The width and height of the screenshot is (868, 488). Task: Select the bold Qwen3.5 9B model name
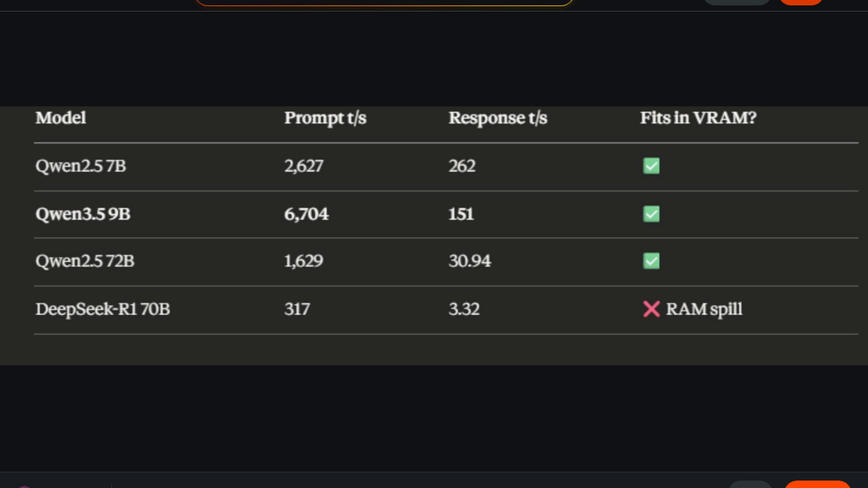point(83,214)
